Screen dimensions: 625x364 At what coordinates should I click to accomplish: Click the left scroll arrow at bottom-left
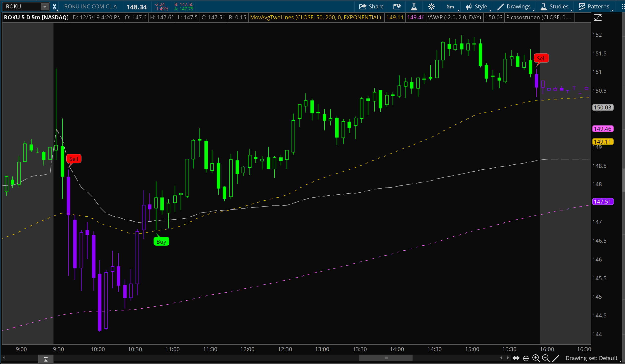(4, 358)
